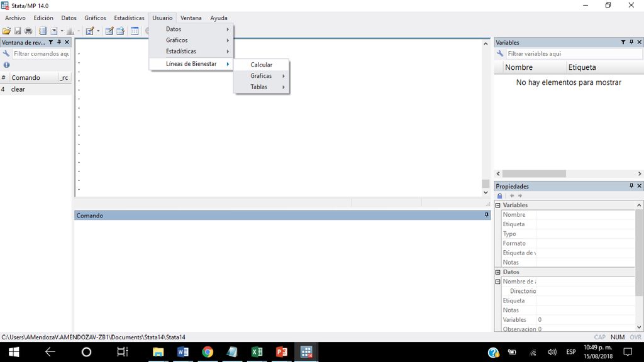Expand Estadísticas submenu under Usuario
This screenshot has width=644, height=362.
(x=191, y=52)
